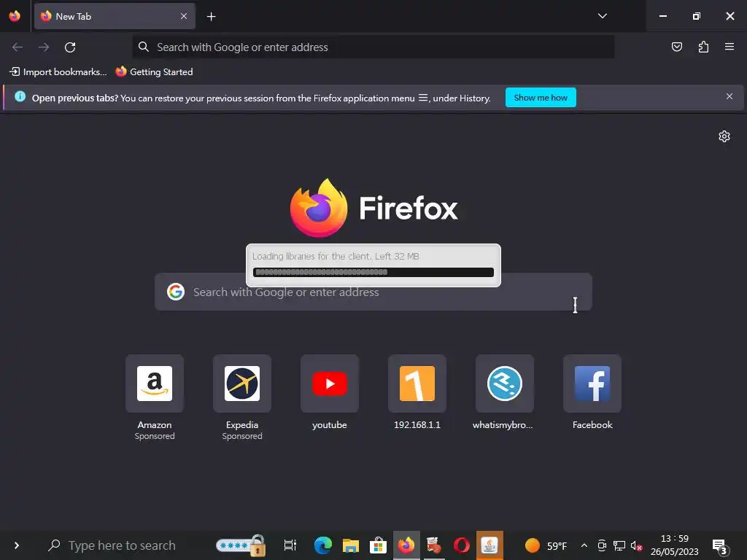Open File Explorer from taskbar
The height and width of the screenshot is (560, 747).
(350, 545)
